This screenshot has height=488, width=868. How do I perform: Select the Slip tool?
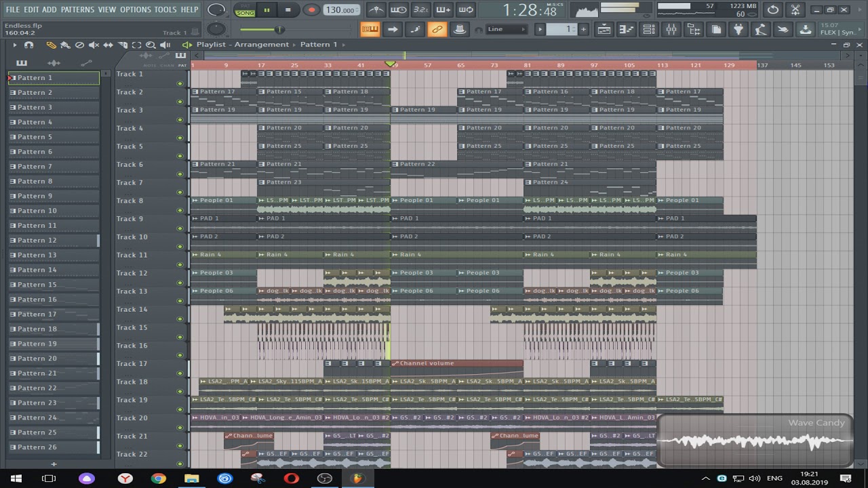108,45
